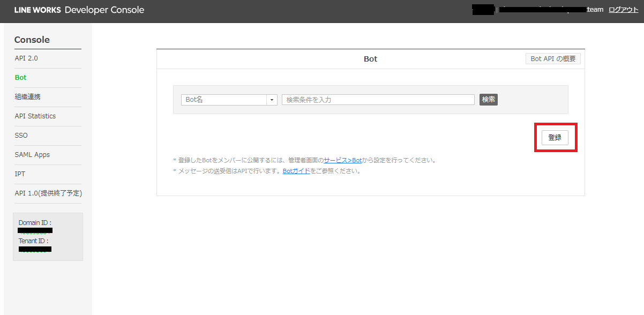Follow the サービス>Bot link
The height and width of the screenshot is (315, 644).
pyautogui.click(x=342, y=160)
